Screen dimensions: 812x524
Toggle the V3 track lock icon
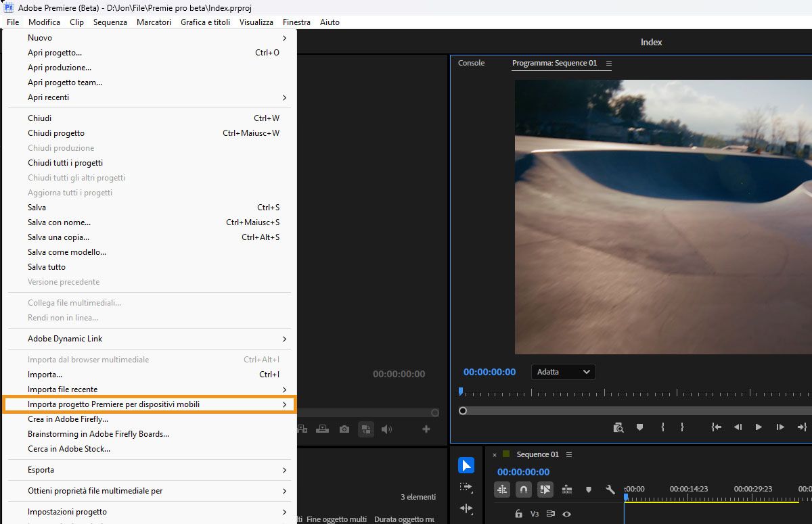[519, 514]
